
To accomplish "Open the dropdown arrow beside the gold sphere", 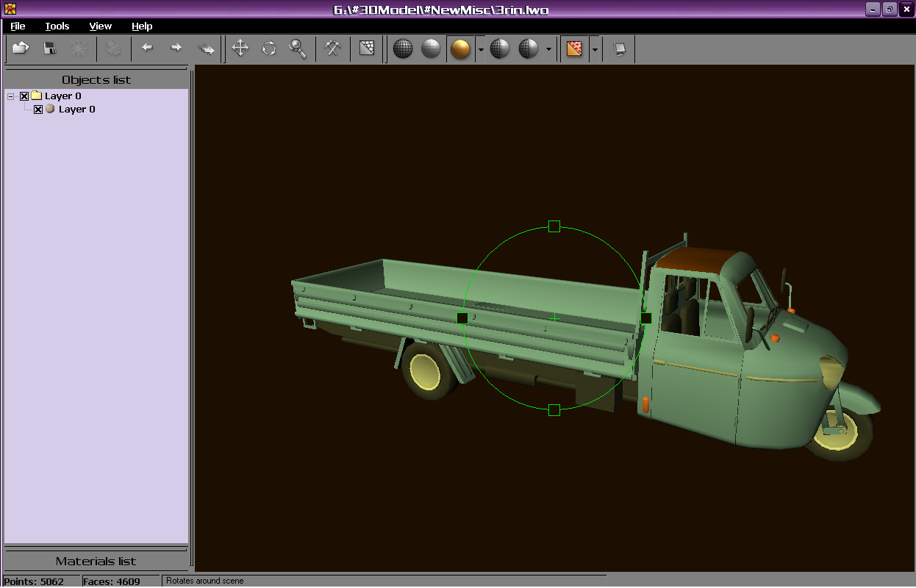I will tap(480, 49).
